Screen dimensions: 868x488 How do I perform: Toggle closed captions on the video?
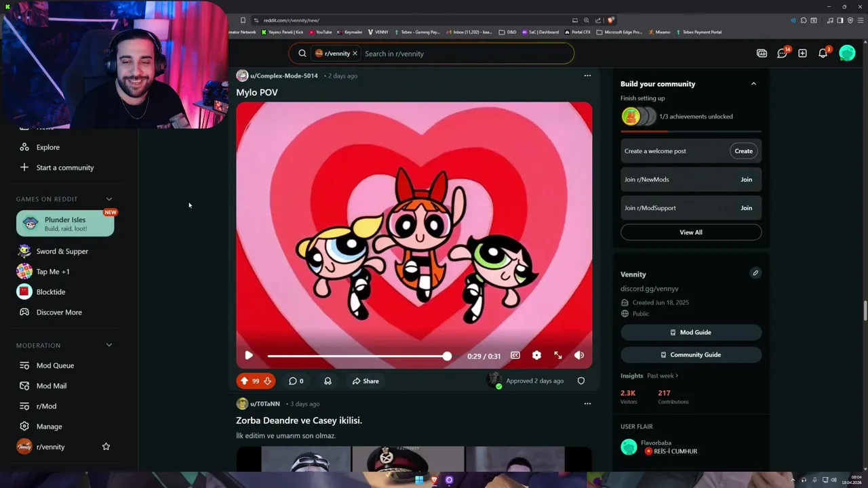(515, 355)
